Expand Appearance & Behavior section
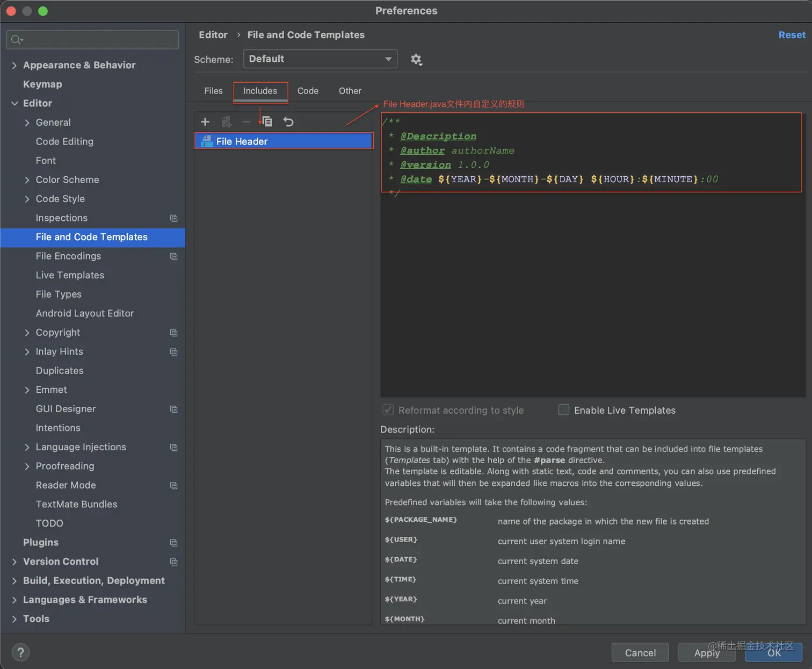This screenshot has width=812, height=669. (15, 65)
